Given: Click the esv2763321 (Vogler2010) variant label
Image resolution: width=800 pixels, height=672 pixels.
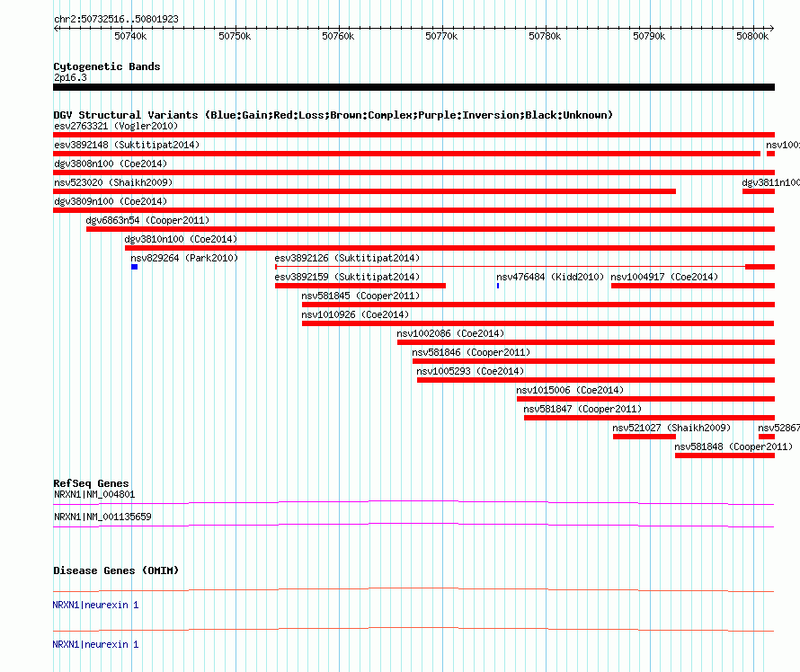Looking at the screenshot, I should coord(116,126).
